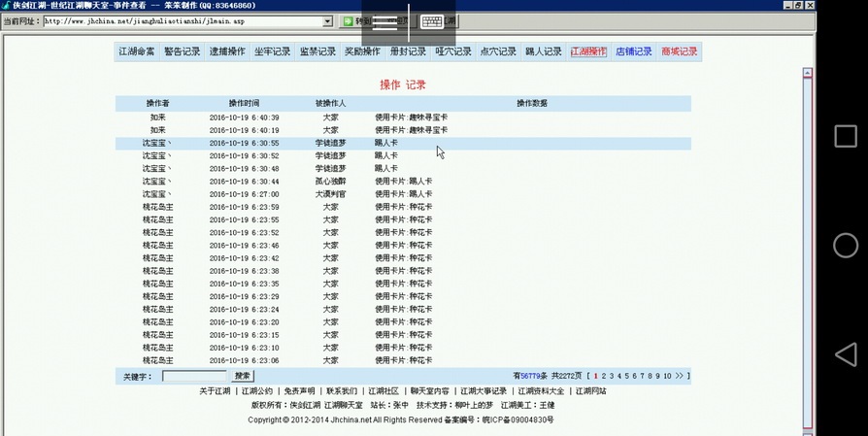The image size is (868, 436).
Task: Tap Android back triangle button
Action: [846, 354]
